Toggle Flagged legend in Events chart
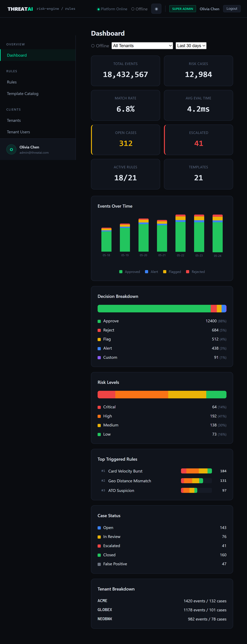Viewport: 247px width, 644px height. pyautogui.click(x=172, y=272)
